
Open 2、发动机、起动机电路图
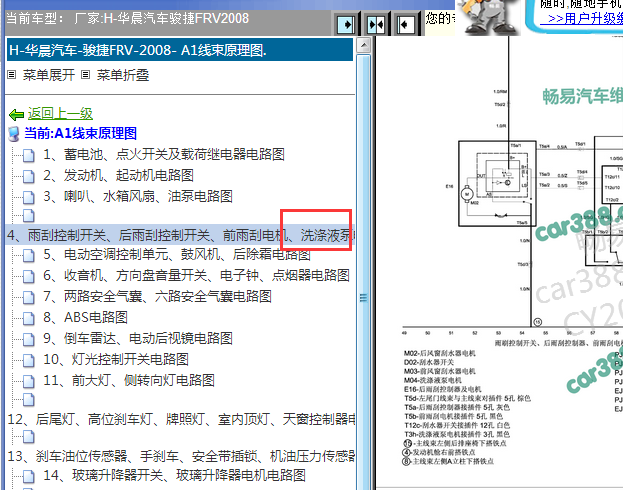click(118, 175)
